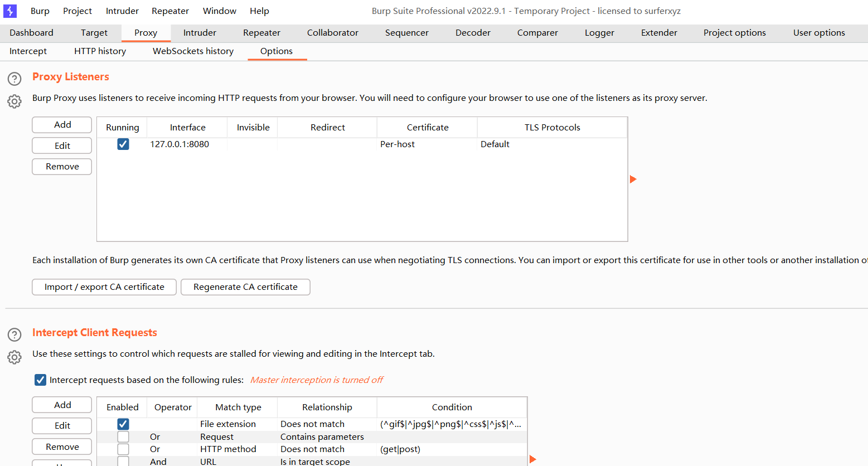Click the (^gif$|^jpg$|^png$... condition cell
868x466 pixels.
(x=451, y=424)
